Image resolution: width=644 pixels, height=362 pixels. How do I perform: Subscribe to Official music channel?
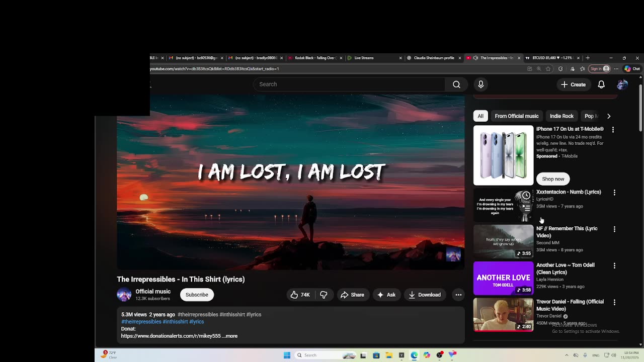coord(197,295)
